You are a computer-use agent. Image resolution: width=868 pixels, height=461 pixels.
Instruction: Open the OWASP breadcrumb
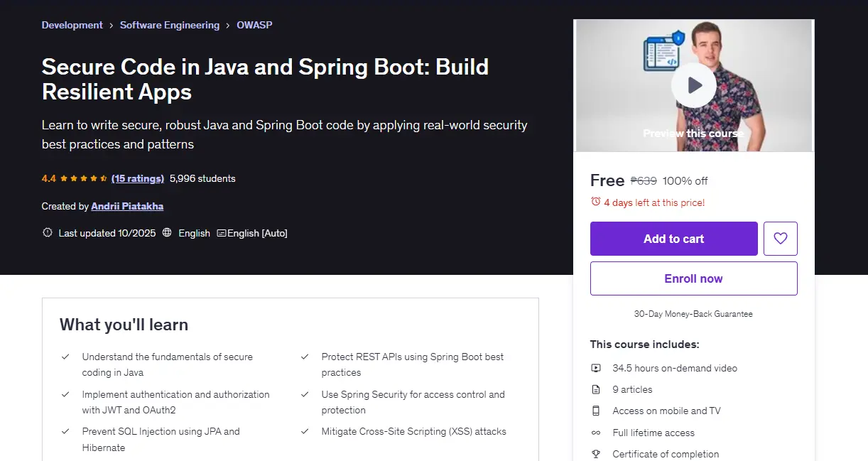point(254,25)
